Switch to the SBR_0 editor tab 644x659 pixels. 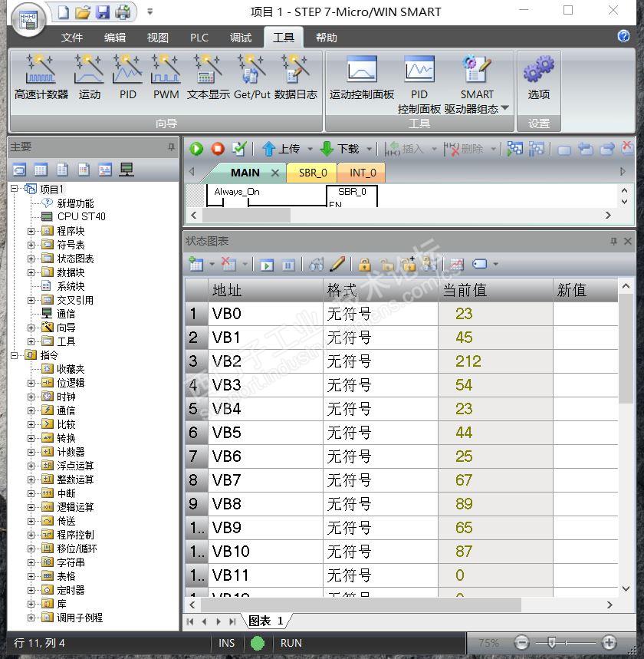(x=313, y=173)
